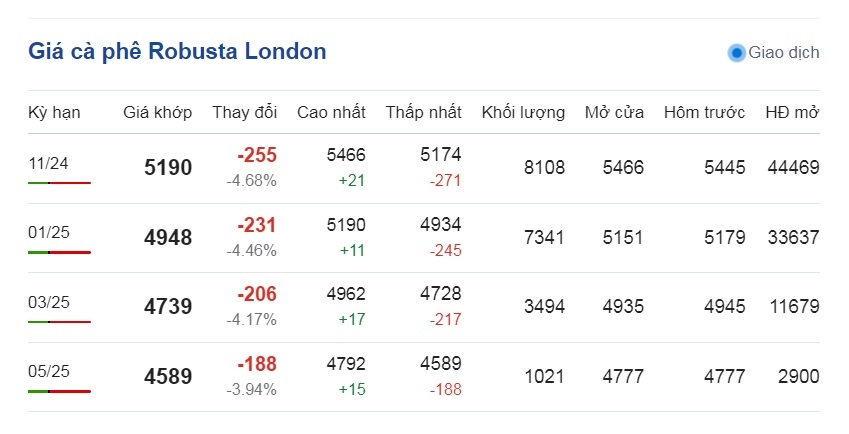This screenshot has height=434, width=849.
Task: Click the green-red range bar under 11/24
Action: 60,183
